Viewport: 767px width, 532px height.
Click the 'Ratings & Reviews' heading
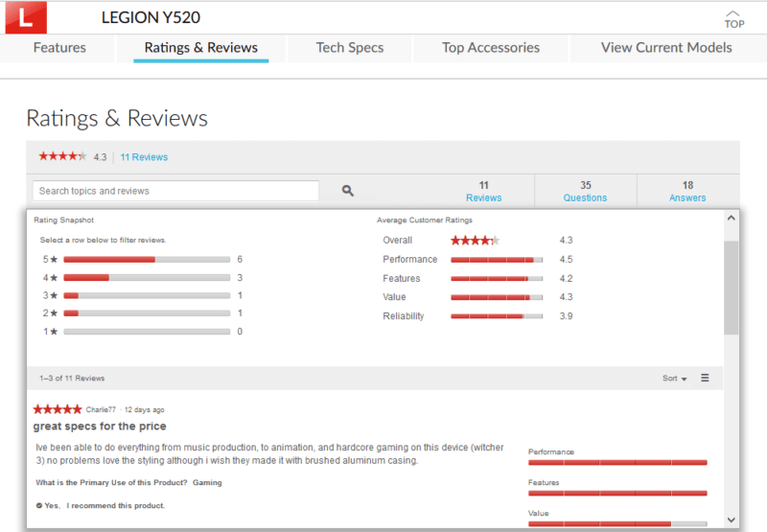coord(117,118)
